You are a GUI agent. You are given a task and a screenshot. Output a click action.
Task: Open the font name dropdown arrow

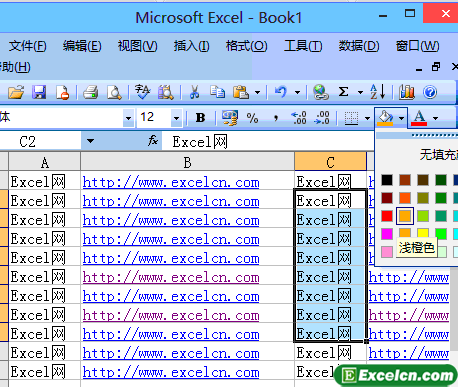tap(128, 118)
